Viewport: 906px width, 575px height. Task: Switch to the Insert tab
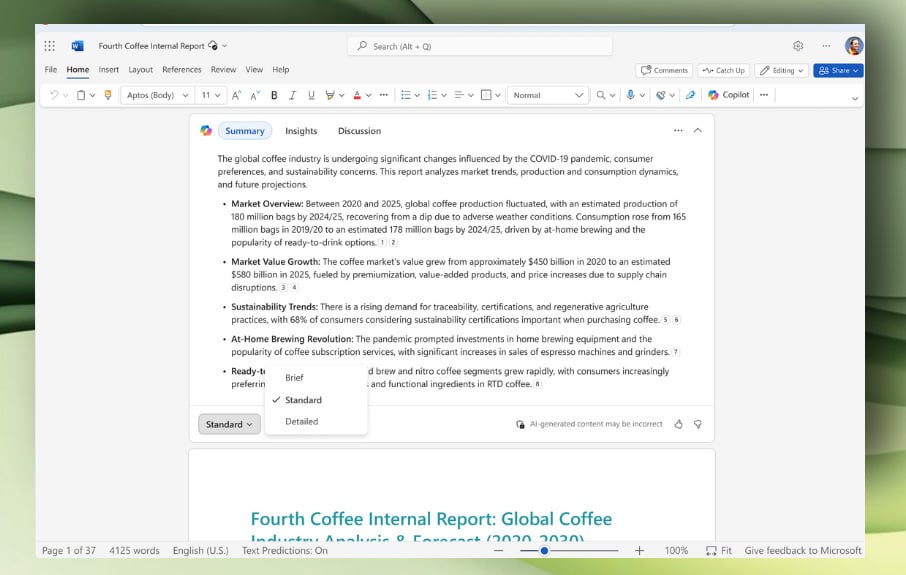point(109,69)
